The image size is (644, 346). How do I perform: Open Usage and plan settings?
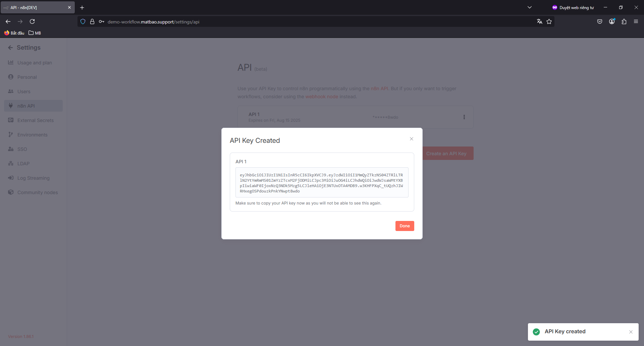click(34, 63)
